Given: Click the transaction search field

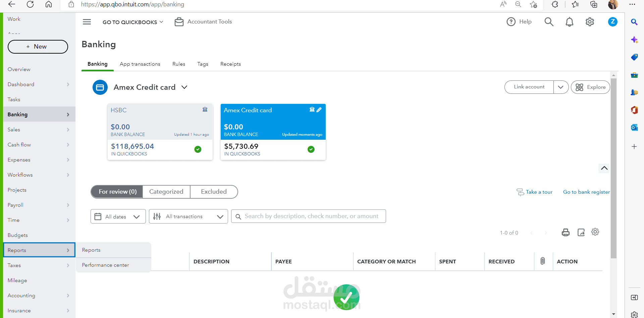Looking at the screenshot, I should (309, 216).
